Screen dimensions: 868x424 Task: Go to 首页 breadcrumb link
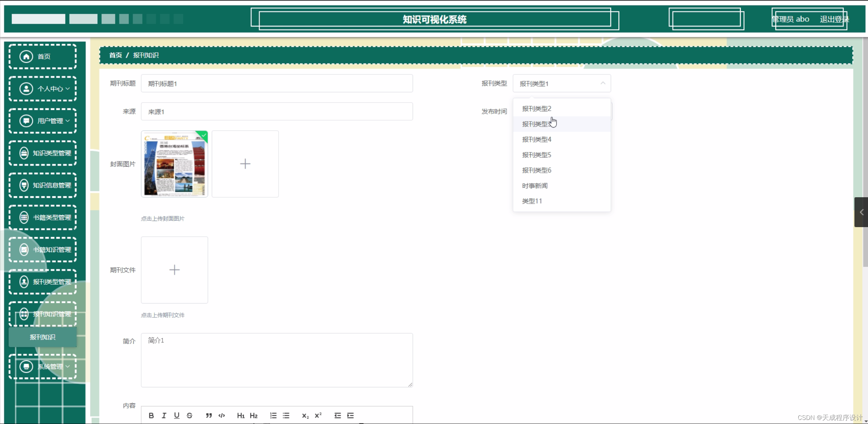point(115,55)
